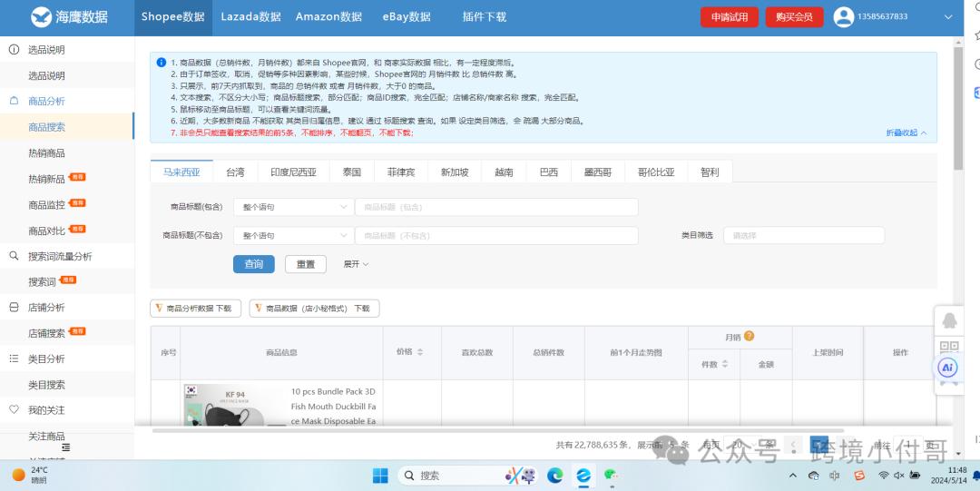Open the QQ penguin contact icon

(948, 321)
